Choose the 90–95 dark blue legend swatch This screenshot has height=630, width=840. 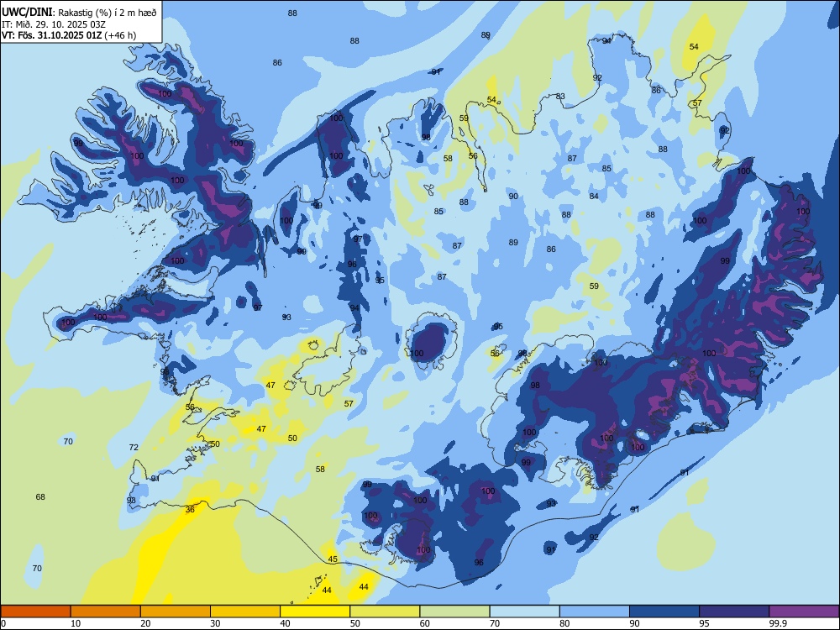click(x=664, y=612)
